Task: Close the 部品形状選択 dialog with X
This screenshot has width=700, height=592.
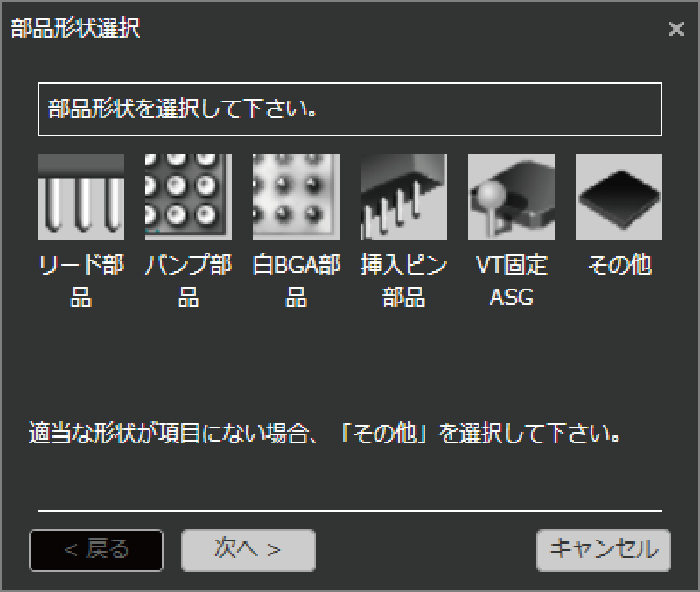Action: pyautogui.click(x=676, y=29)
